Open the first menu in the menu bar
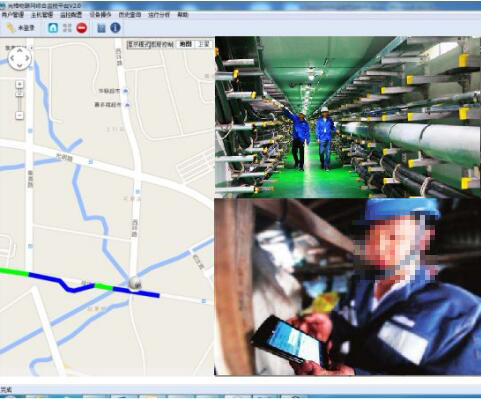Screen dimensions: 481x399 [x=13, y=15]
